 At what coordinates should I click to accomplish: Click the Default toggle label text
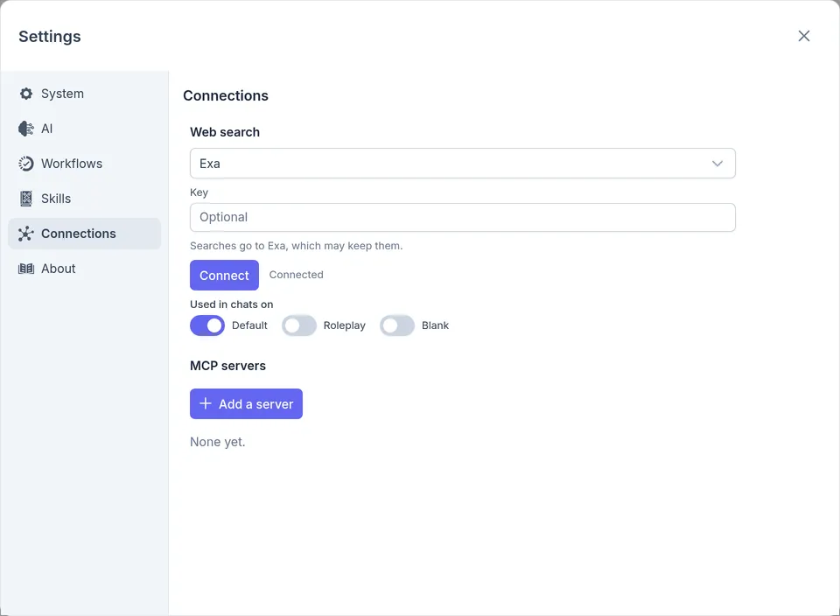pyautogui.click(x=249, y=325)
